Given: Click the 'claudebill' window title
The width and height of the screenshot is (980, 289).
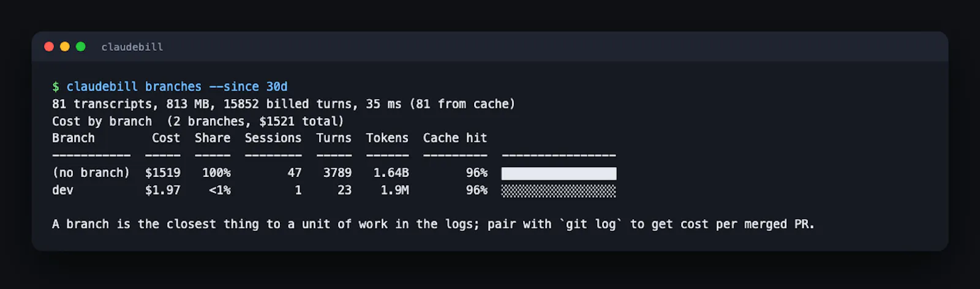Looking at the screenshot, I should (132, 47).
